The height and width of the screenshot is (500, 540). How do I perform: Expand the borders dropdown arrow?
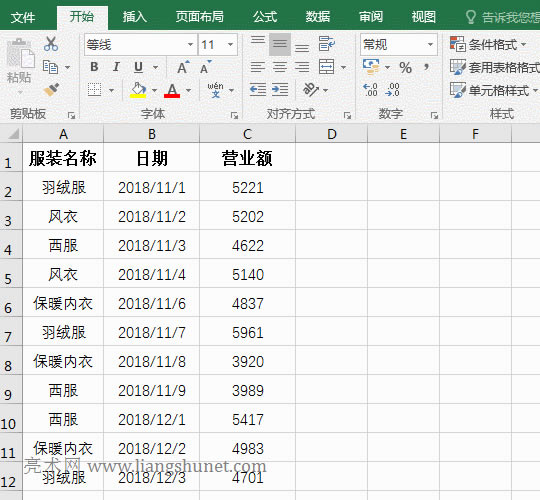click(111, 91)
